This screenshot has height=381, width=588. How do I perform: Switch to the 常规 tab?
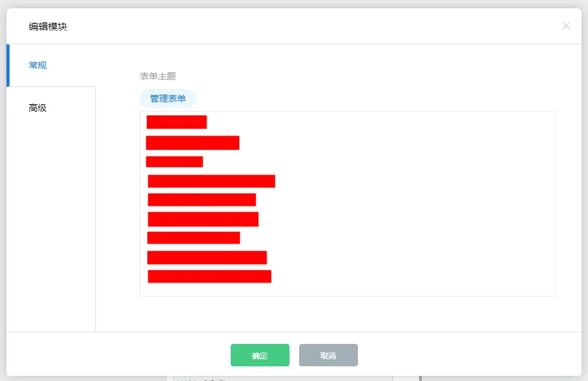coord(38,65)
